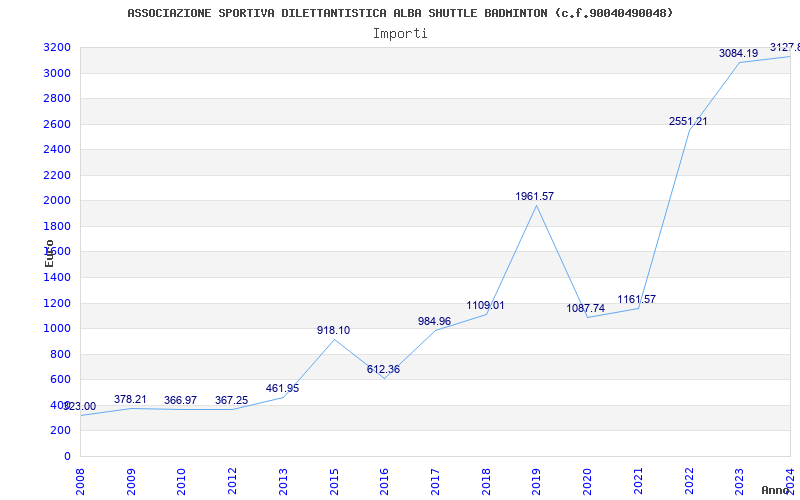Click the x-axis year 2022
This screenshot has height=500, width=800.
pos(689,481)
